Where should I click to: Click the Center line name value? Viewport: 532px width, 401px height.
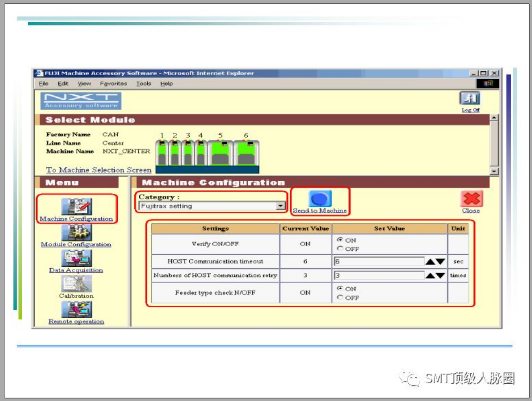tap(113, 143)
